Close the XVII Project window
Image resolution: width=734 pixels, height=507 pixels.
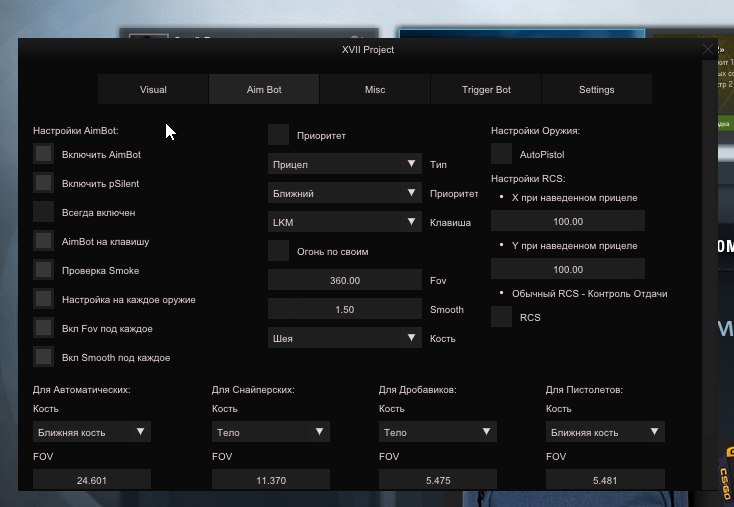707,49
